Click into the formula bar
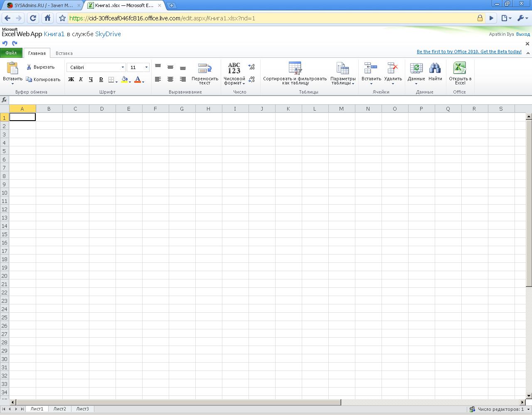This screenshot has width=532, height=415. (270, 100)
